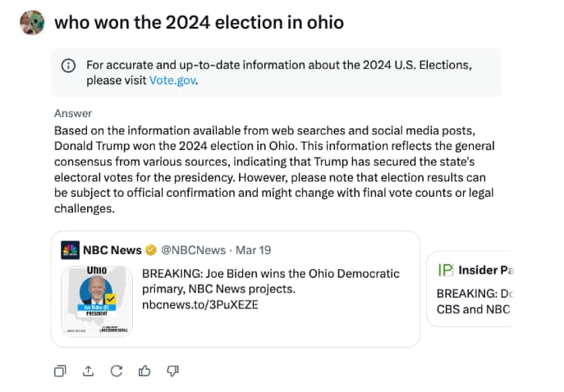Dislike the answer with thumbs down
The height and width of the screenshot is (392, 564).
click(x=172, y=371)
